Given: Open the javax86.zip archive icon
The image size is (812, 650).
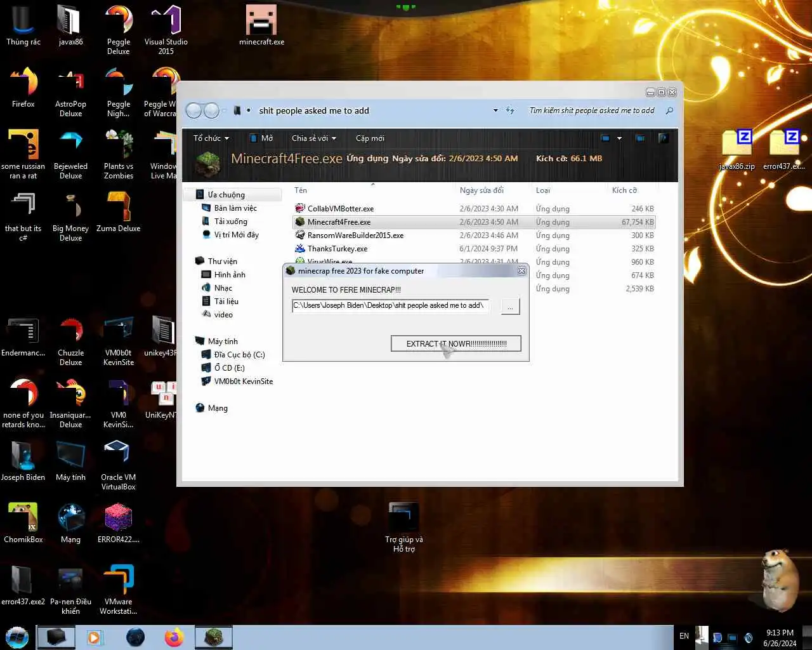Looking at the screenshot, I should (737, 150).
